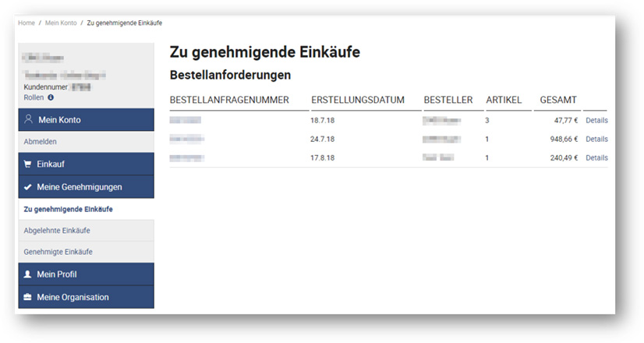This screenshot has width=644, height=343.
Task: Click the request number dated 18.7.18
Action: 186,120
